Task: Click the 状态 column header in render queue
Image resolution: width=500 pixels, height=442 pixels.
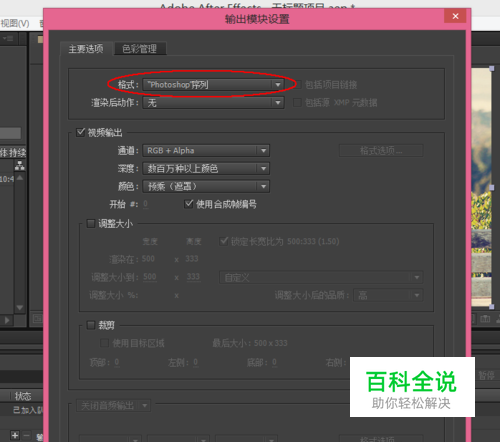Action: (x=23, y=396)
